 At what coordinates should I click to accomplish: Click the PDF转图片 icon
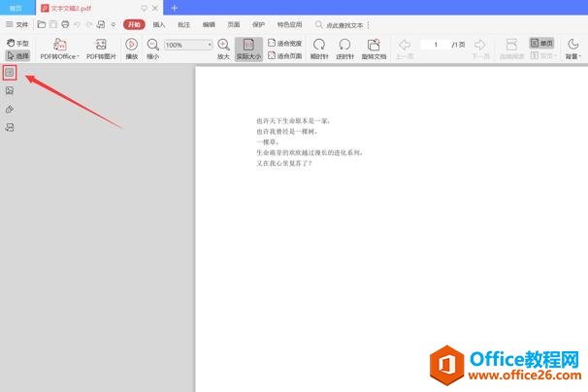[x=101, y=45]
